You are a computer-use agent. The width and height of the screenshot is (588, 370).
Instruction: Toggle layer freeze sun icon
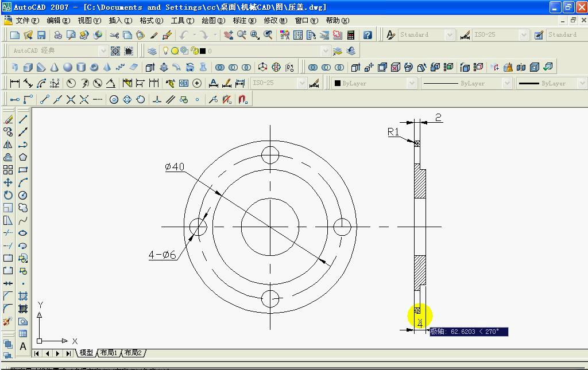coord(175,51)
